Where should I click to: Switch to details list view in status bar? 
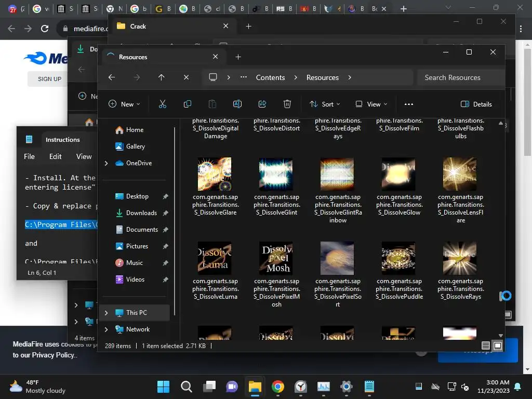pos(486,345)
